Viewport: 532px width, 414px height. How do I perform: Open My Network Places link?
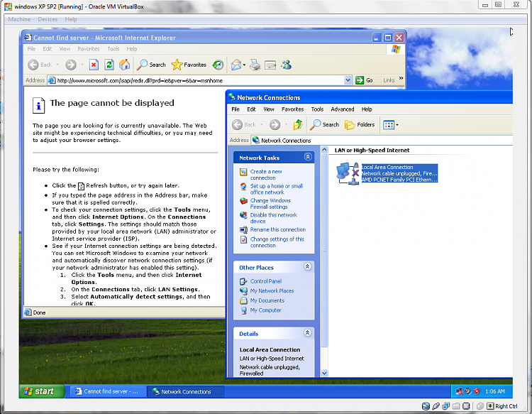pyautogui.click(x=272, y=290)
